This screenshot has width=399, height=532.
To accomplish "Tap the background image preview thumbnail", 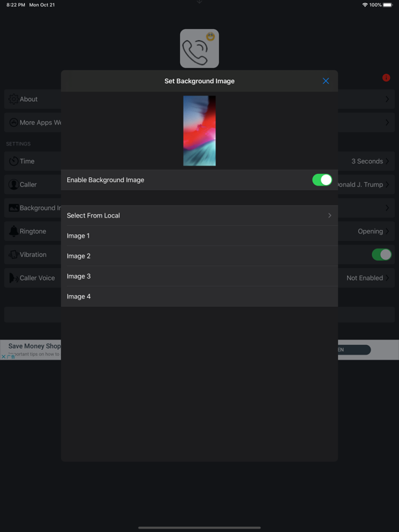I will click(199, 131).
